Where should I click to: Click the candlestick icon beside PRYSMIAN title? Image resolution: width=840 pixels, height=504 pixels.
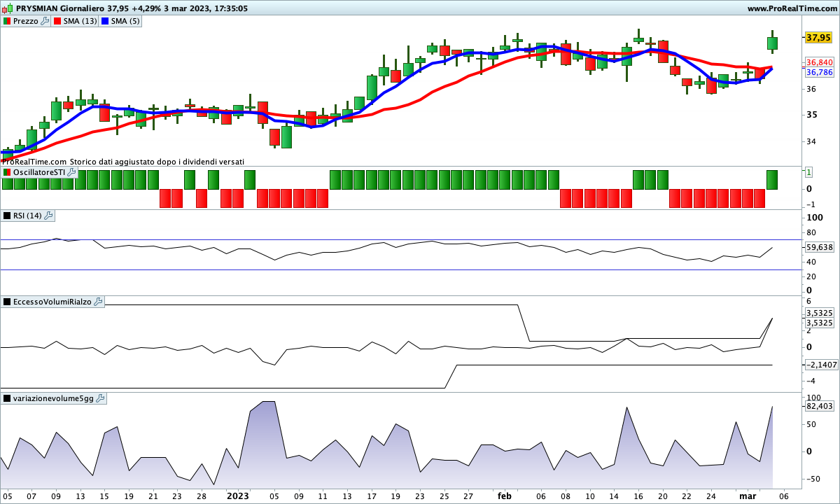(8, 8)
